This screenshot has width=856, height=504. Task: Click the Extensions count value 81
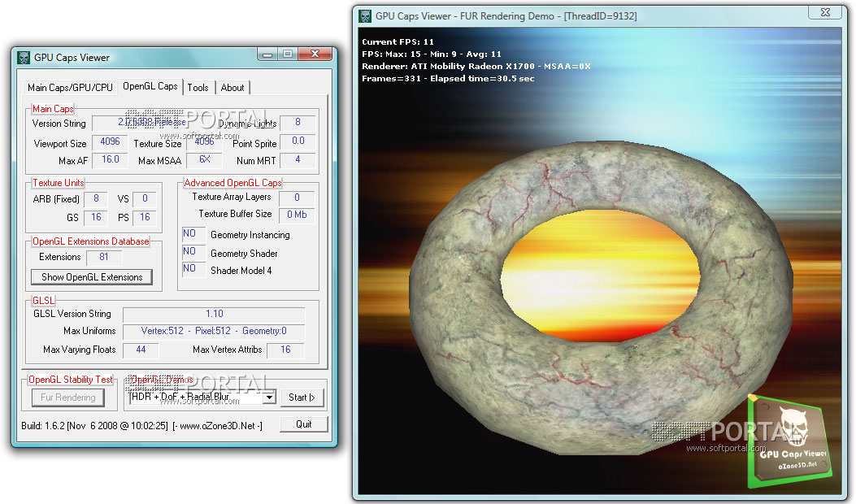pos(104,257)
